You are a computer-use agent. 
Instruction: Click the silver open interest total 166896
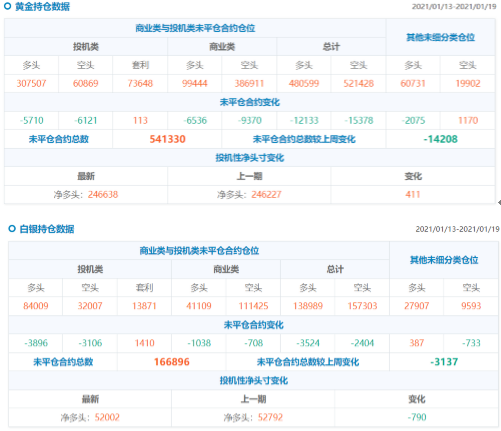click(172, 362)
